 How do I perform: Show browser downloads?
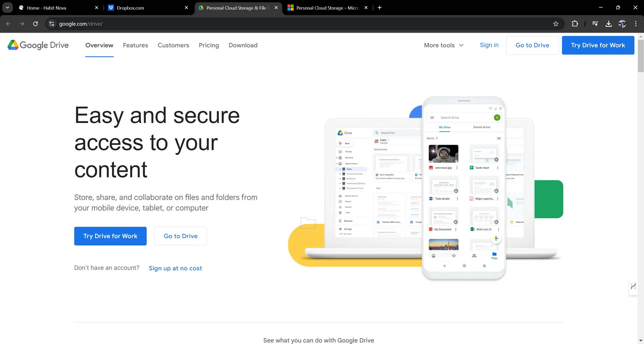point(609,24)
